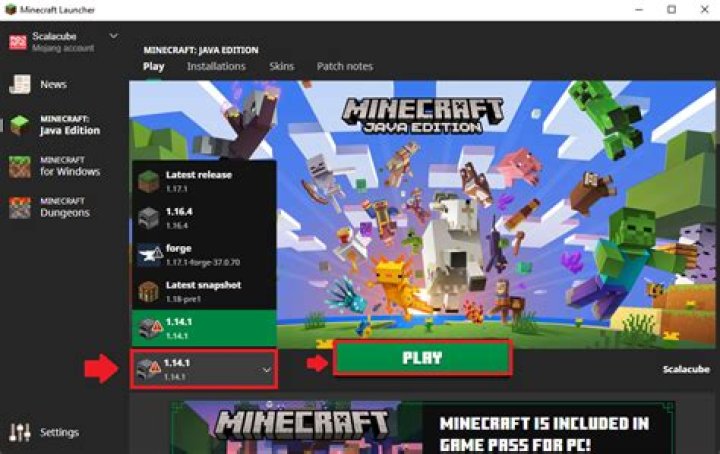Open Minecraft for Windows icon

click(20, 166)
